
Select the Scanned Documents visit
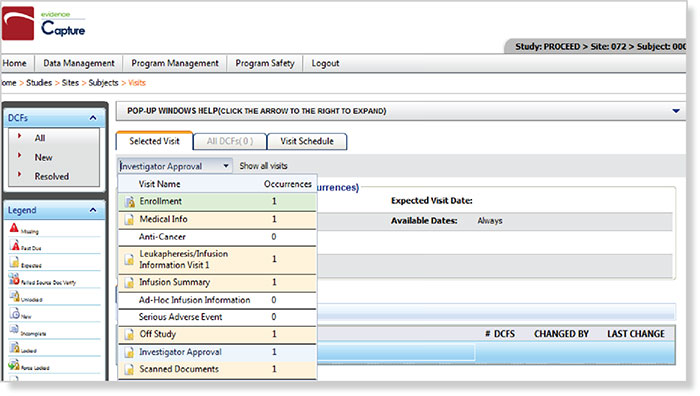tap(217, 369)
